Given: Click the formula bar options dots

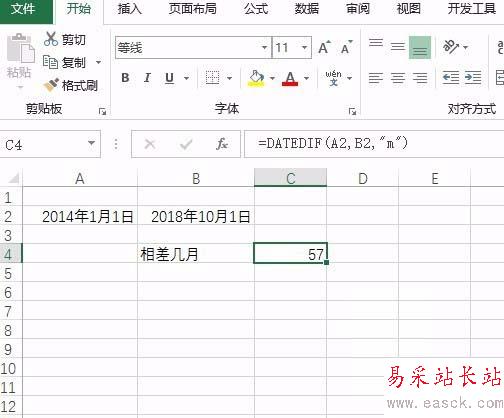Looking at the screenshot, I should 116,144.
